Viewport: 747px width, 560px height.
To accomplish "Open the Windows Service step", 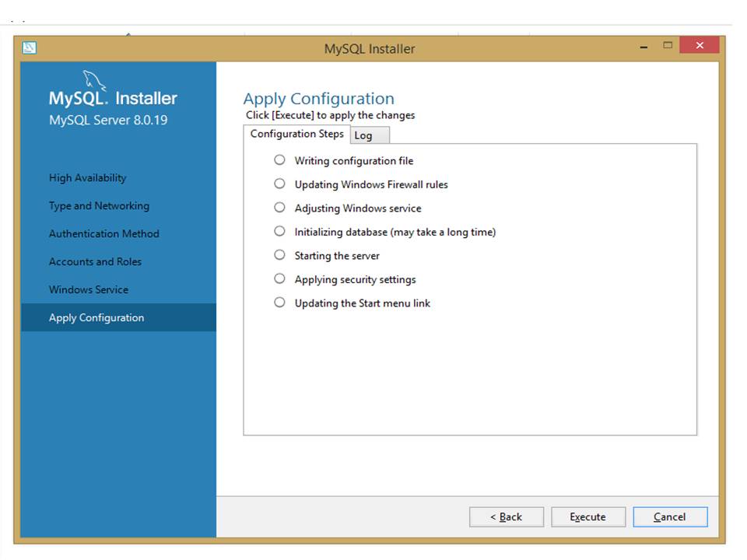I will [89, 289].
